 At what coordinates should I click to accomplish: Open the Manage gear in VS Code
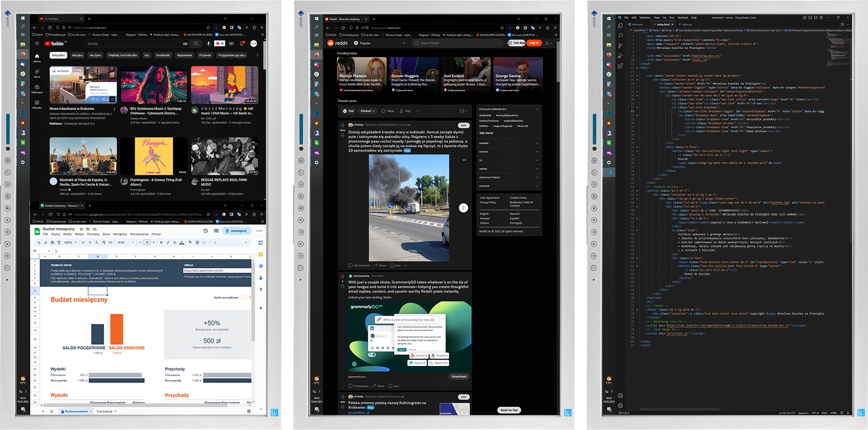pyautogui.click(x=620, y=406)
